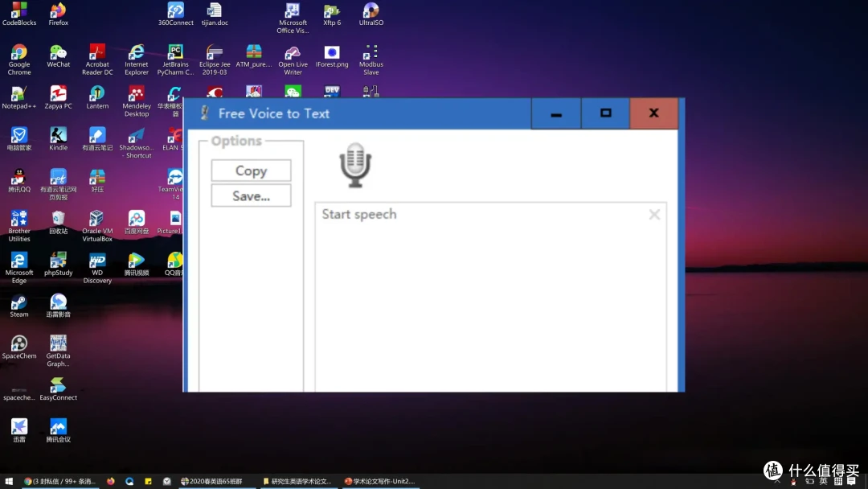Open 百度网盘 desktop icon

click(x=136, y=222)
